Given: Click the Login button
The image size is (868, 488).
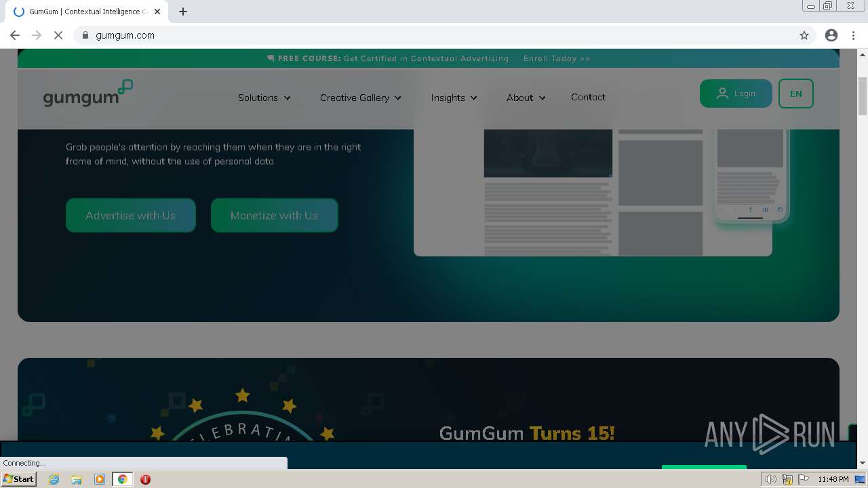Looking at the screenshot, I should (736, 94).
